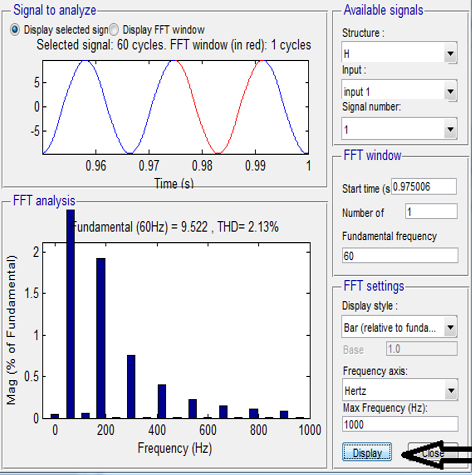This screenshot has width=472, height=475.
Task: Open the Display style dropdown
Action: pos(399,327)
